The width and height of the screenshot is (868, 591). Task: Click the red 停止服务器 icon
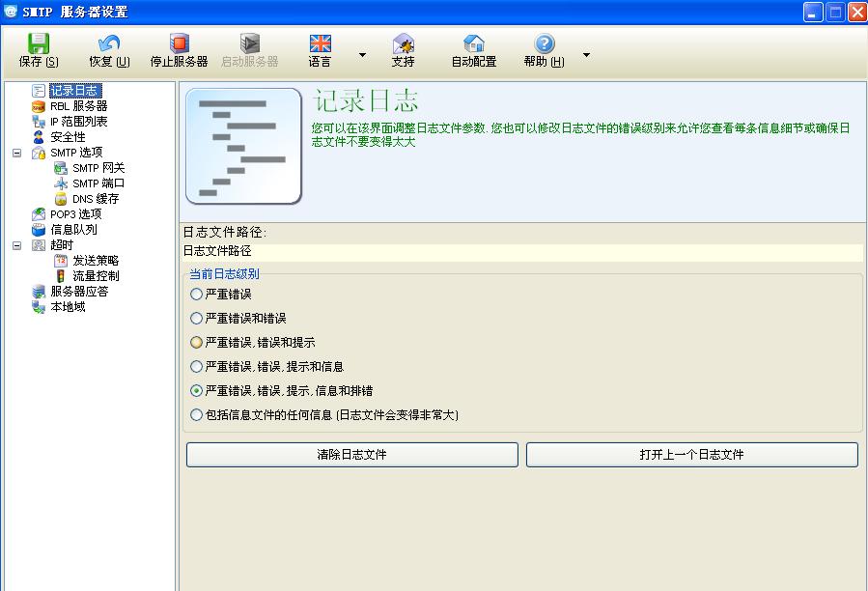click(x=179, y=43)
